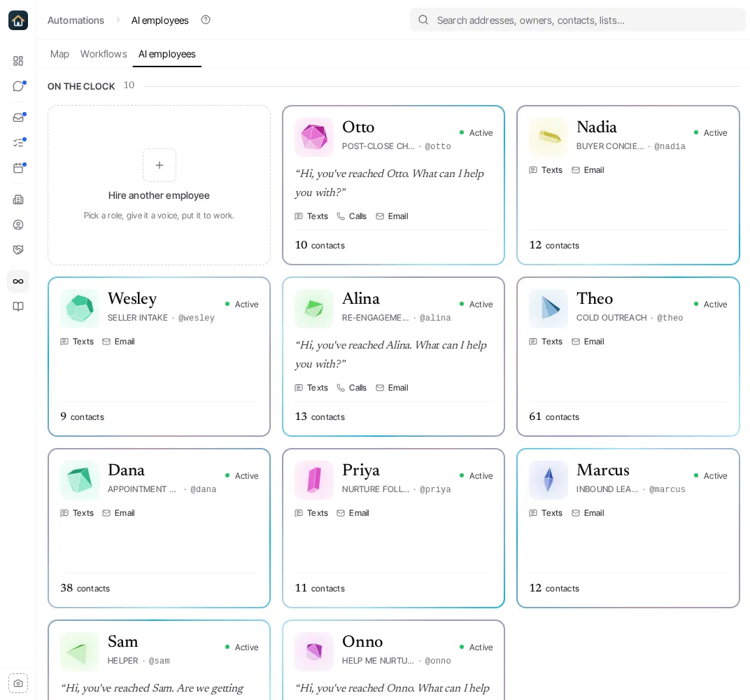Click the Calls phone icon on Alina's card
The image size is (750, 700).
341,388
